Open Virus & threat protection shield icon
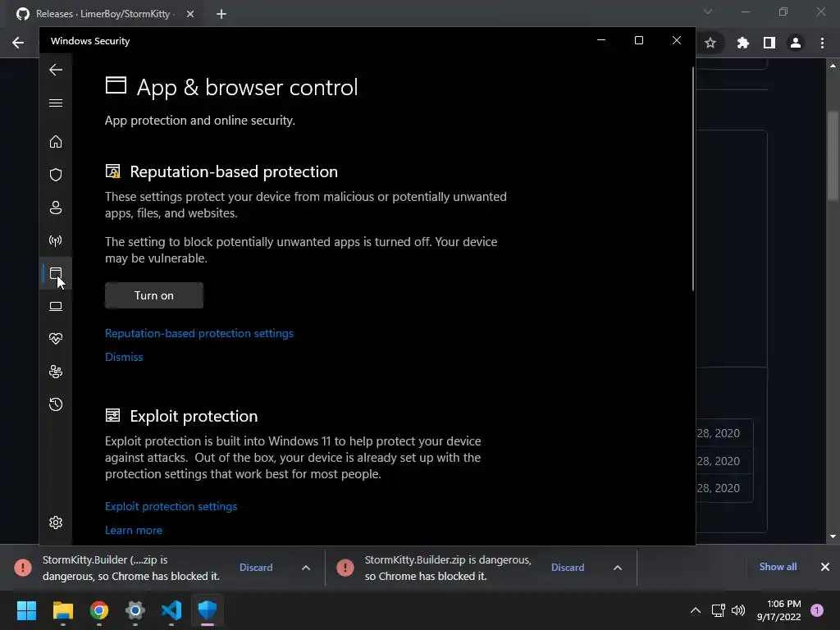Image resolution: width=840 pixels, height=630 pixels. coord(56,175)
